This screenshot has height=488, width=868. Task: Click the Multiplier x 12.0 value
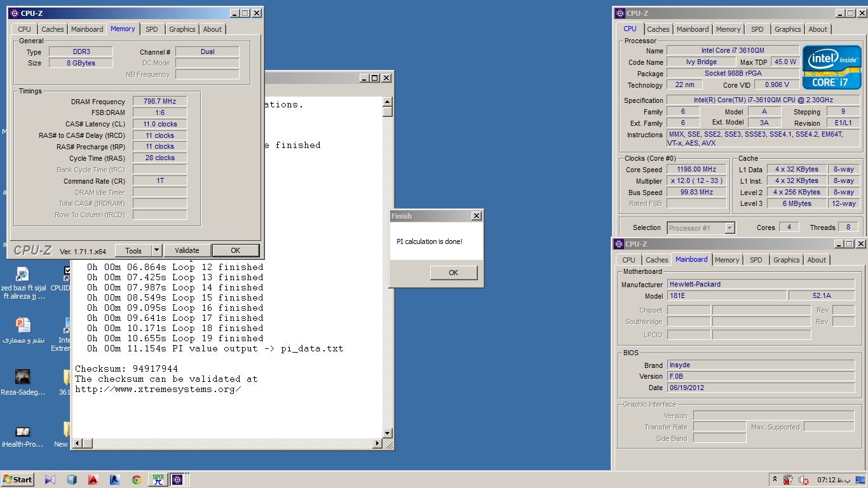(696, 180)
